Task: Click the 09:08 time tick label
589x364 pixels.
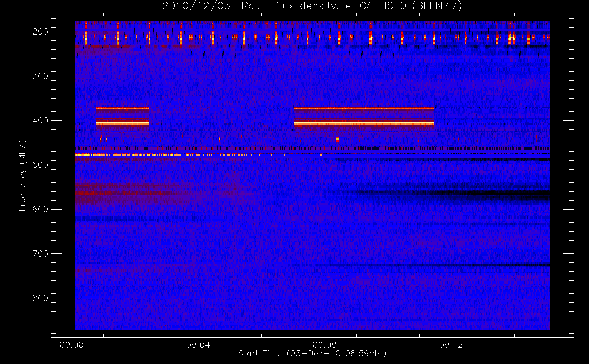Action: tap(324, 345)
